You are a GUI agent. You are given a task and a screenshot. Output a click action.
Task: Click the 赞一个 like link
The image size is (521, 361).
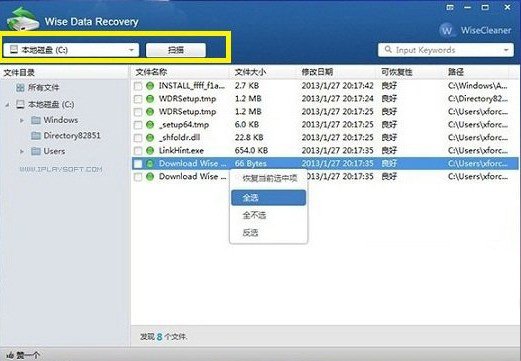pos(28,355)
